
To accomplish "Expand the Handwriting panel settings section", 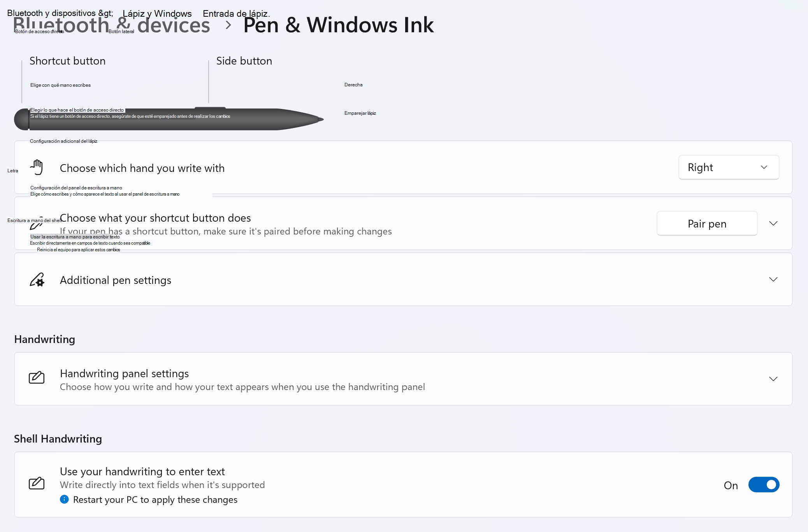I will click(773, 378).
